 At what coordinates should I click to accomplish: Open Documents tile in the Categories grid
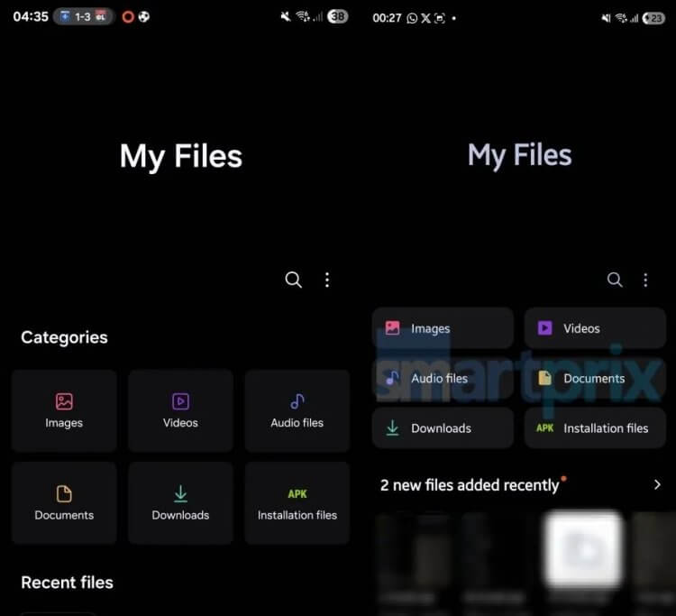pyautogui.click(x=64, y=502)
